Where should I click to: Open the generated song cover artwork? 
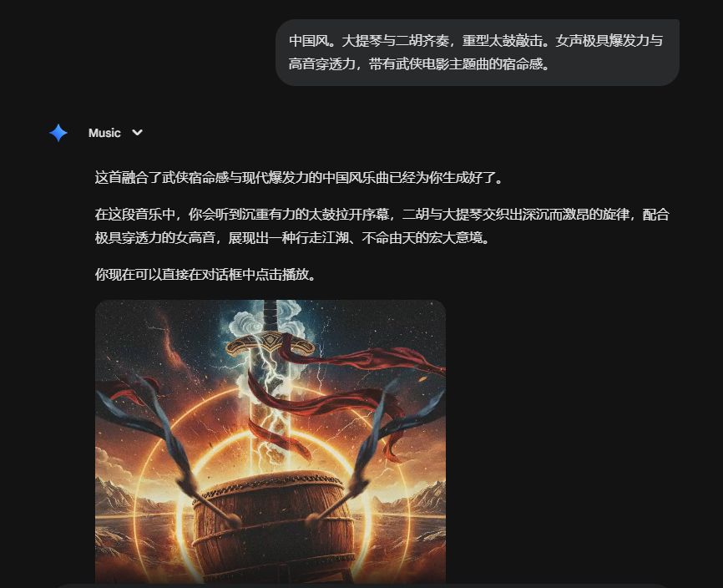(270, 442)
